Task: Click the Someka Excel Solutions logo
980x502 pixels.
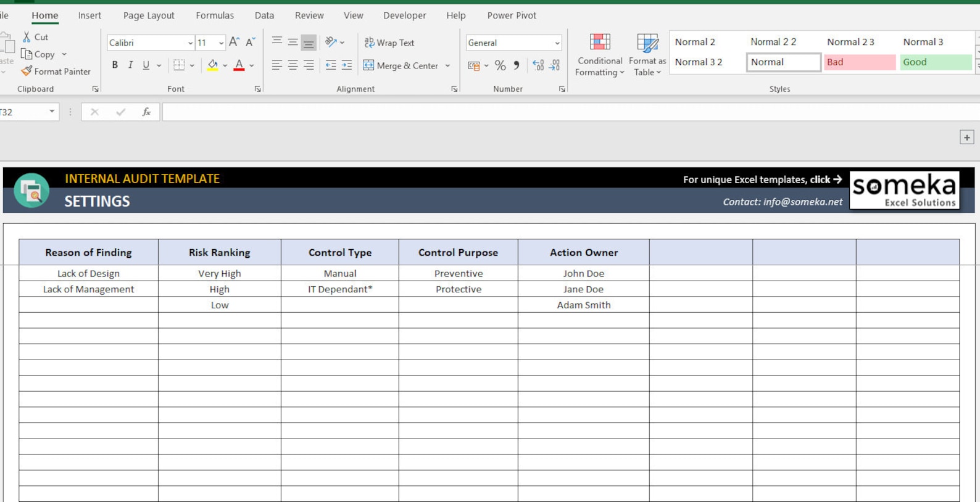Action: [905, 190]
